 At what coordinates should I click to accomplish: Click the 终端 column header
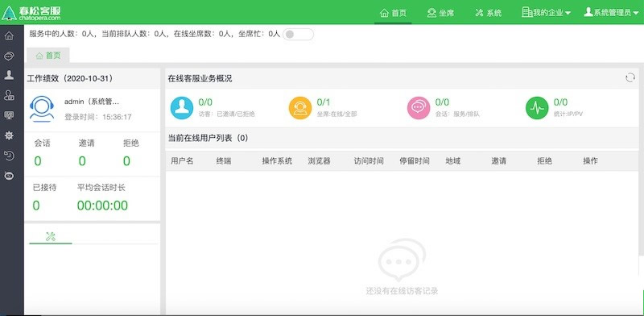click(224, 161)
